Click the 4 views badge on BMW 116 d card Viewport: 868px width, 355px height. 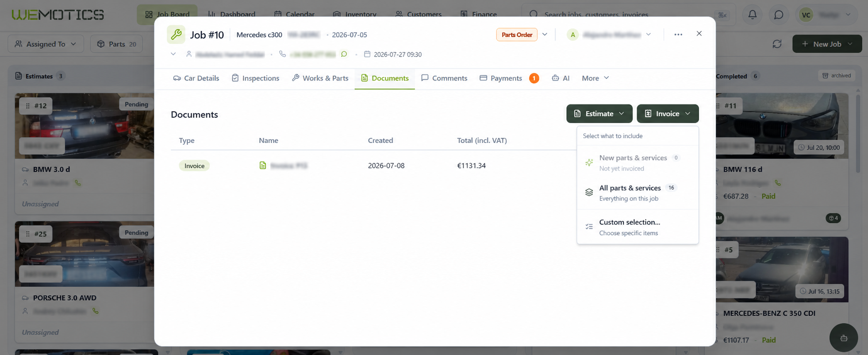coord(833,218)
